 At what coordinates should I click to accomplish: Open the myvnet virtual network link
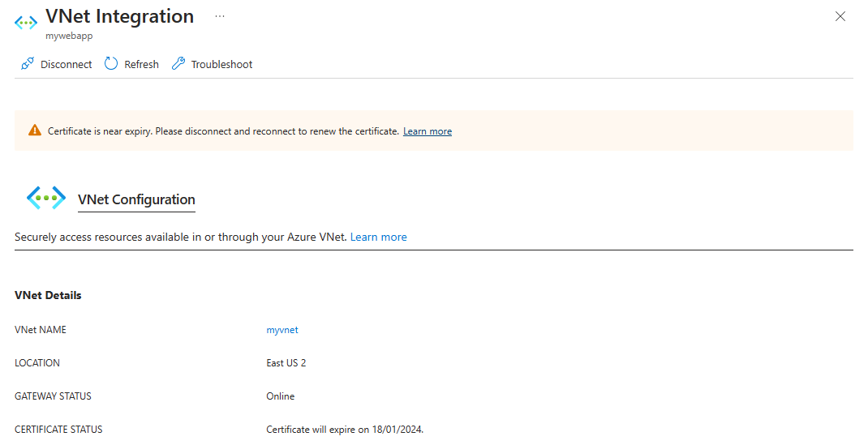pos(282,330)
